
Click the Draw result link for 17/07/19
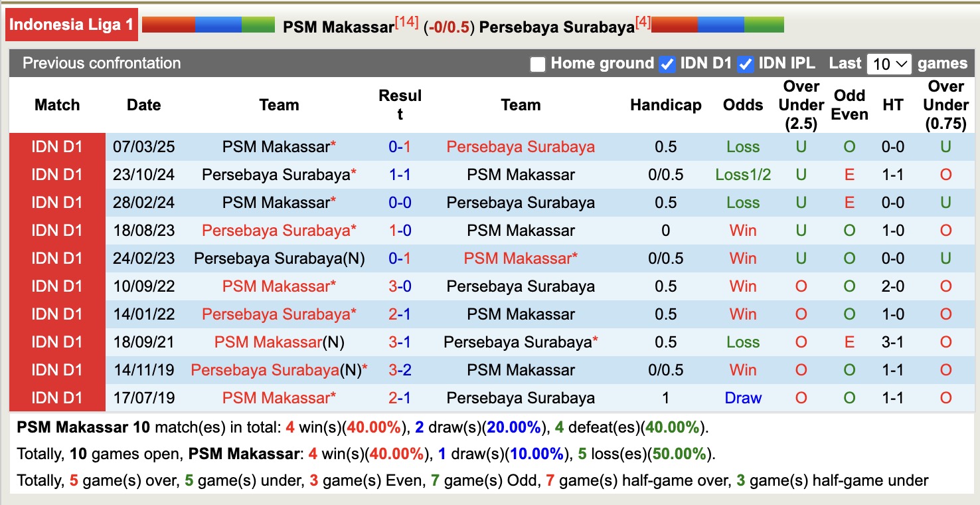click(x=742, y=397)
